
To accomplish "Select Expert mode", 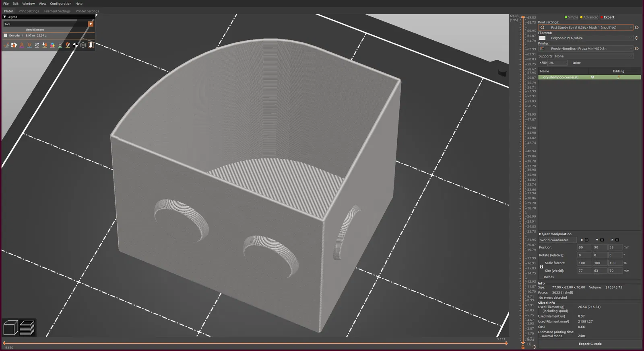I will 608,17.
